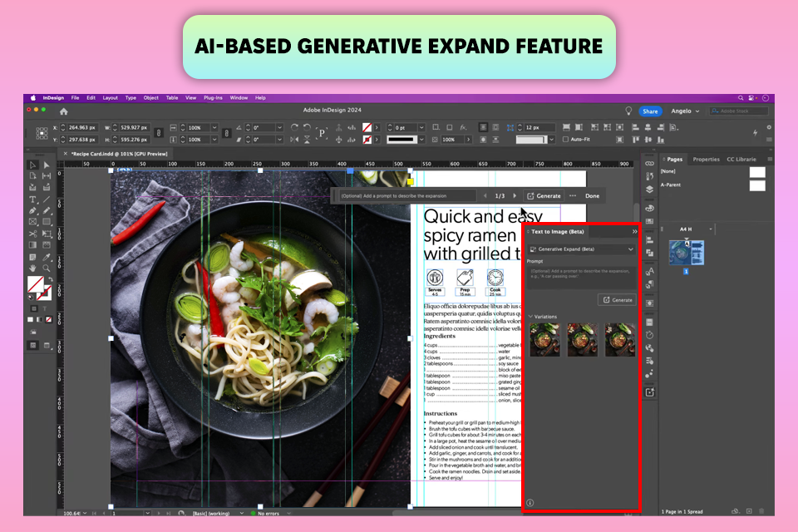
Task: Open the File menu
Action: coord(76,98)
